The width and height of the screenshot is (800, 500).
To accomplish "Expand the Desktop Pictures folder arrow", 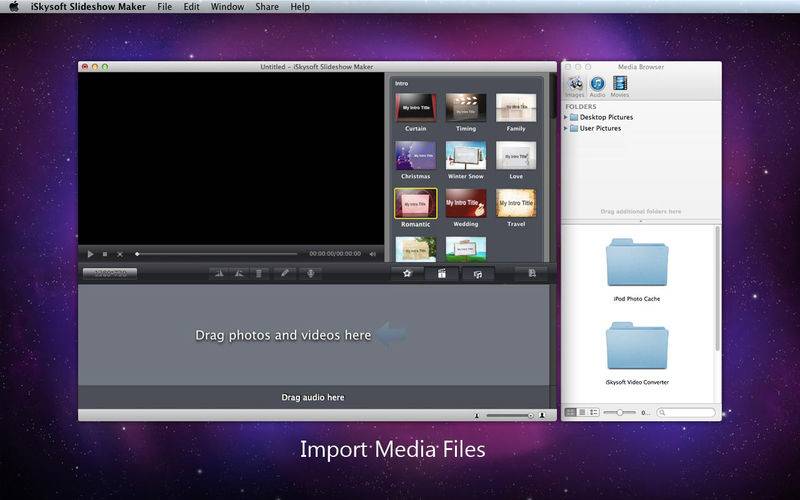I will coord(565,117).
